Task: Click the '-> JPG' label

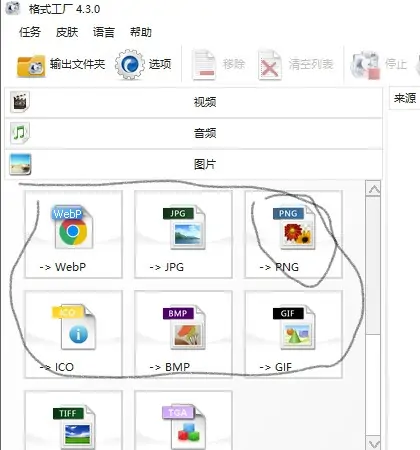Action: tap(167, 267)
